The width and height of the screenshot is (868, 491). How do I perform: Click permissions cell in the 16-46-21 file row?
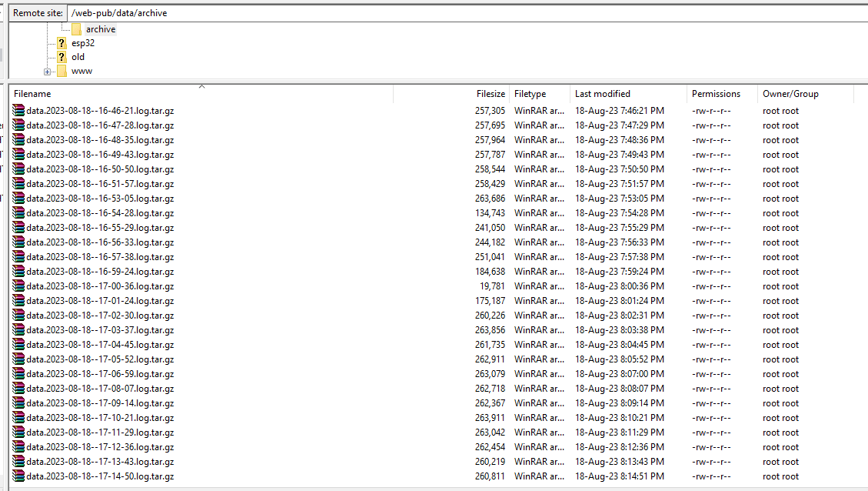pyautogui.click(x=711, y=111)
